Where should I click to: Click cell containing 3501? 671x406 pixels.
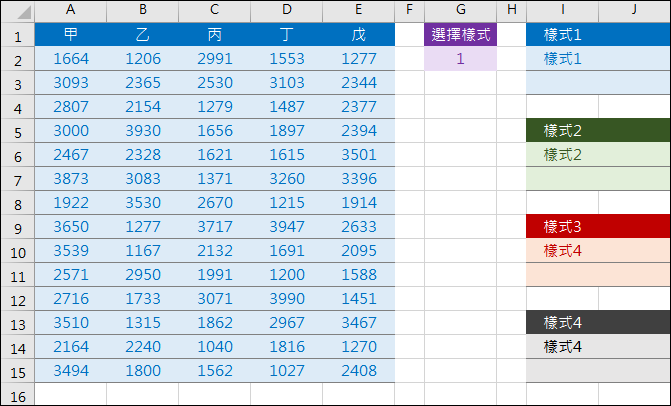click(359, 154)
